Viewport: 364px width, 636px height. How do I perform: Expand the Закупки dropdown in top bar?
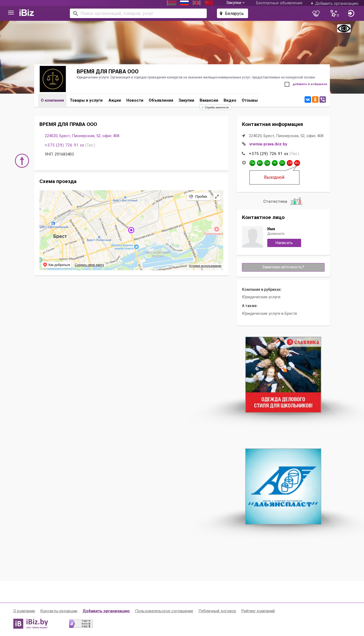pos(235,3)
